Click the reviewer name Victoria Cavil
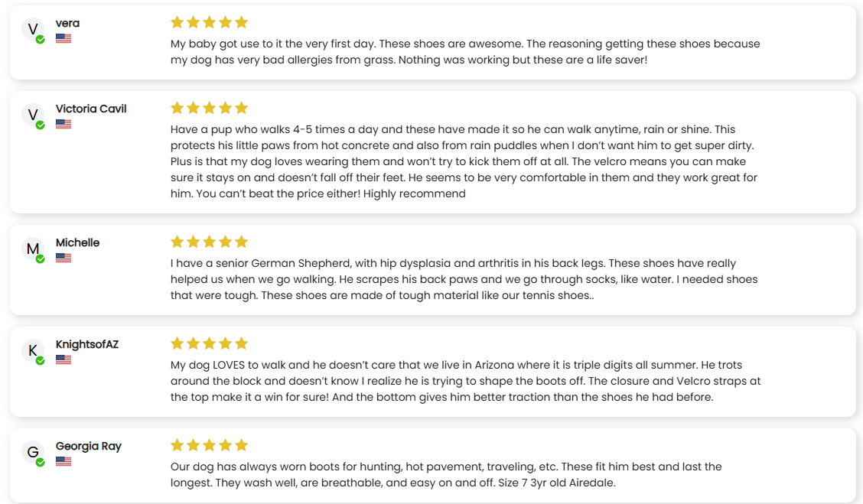Image resolution: width=863 pixels, height=504 pixels. (91, 109)
